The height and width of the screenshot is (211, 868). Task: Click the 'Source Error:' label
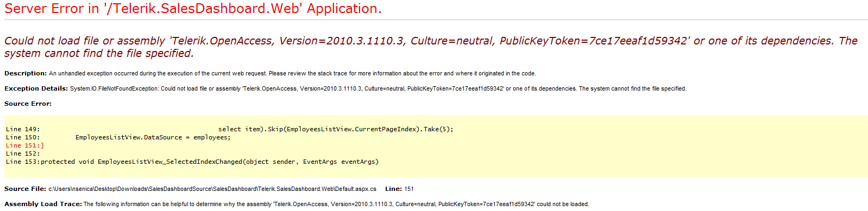[x=28, y=104]
